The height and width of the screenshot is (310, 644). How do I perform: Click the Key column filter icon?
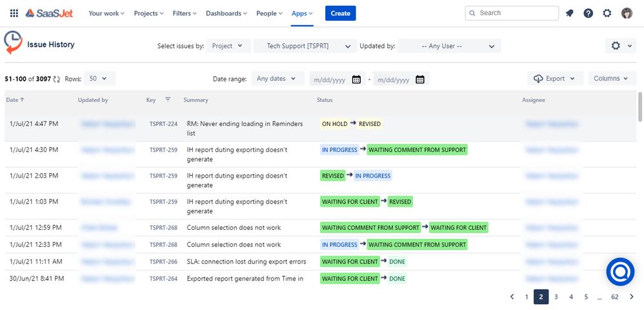click(x=168, y=99)
